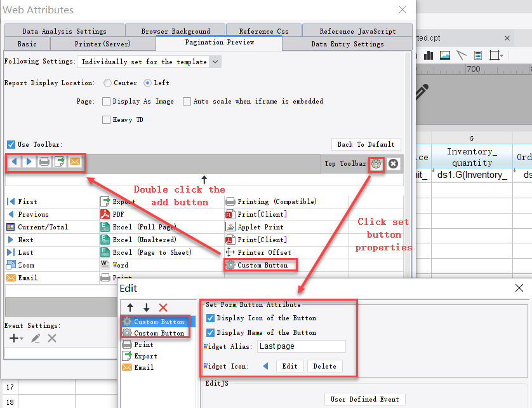This screenshot has height=408, width=532.
Task: Select the Printer Offset icon
Action: (231, 252)
